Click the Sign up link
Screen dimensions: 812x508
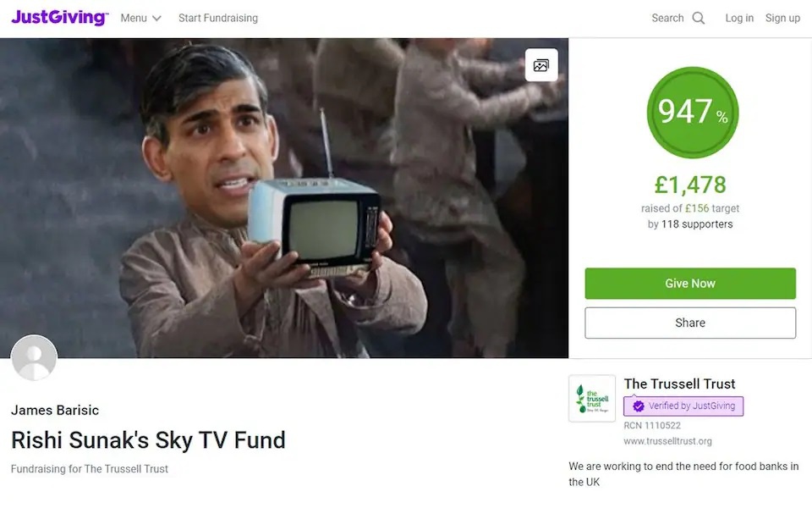(782, 18)
